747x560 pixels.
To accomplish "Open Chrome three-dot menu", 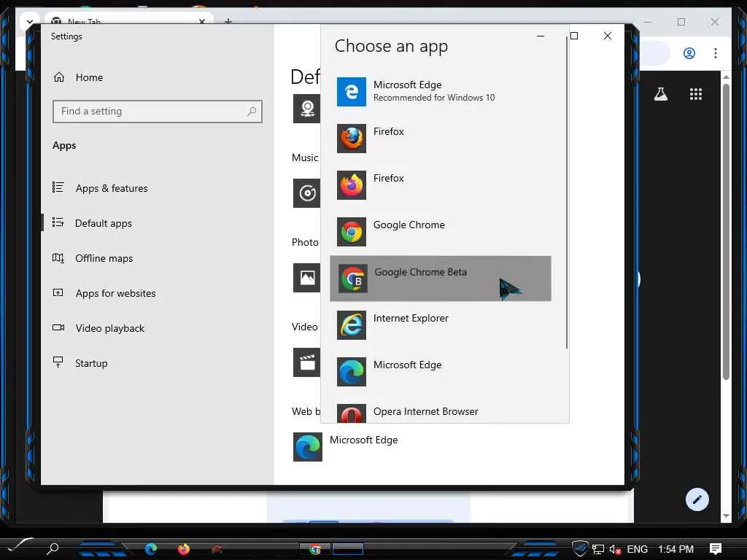I will tap(715, 52).
